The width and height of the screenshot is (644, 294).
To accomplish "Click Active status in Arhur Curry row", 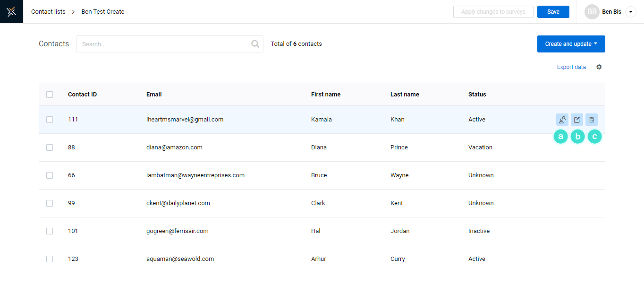I will coord(477,259).
